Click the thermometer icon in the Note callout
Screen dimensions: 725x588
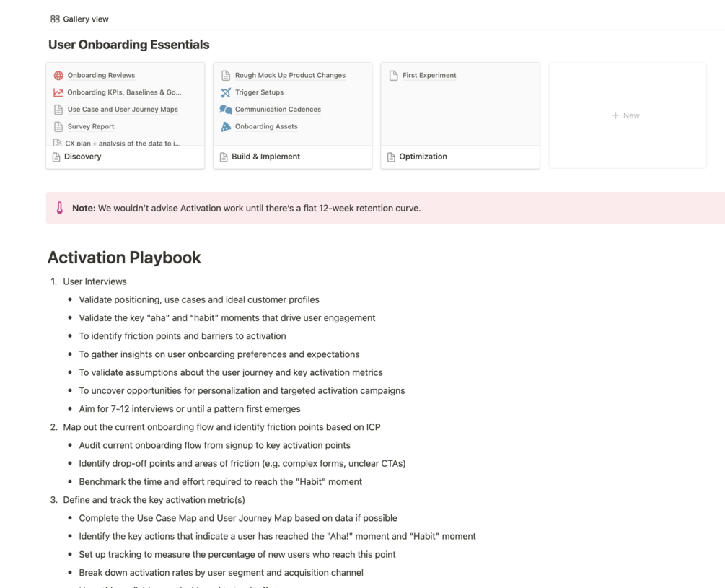pyautogui.click(x=60, y=208)
